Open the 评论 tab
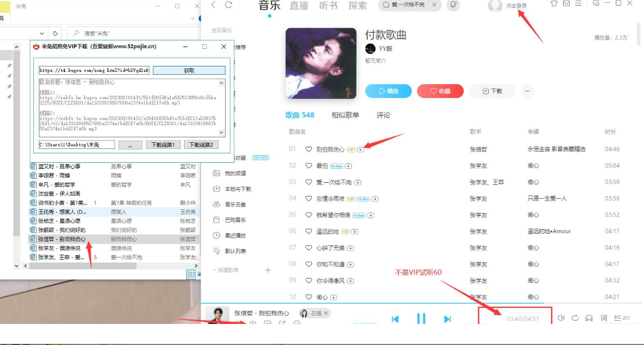 (384, 115)
